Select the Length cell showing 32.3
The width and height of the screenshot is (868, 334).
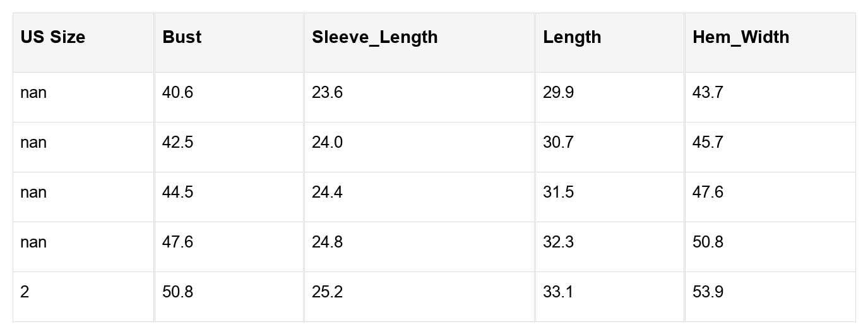point(558,242)
